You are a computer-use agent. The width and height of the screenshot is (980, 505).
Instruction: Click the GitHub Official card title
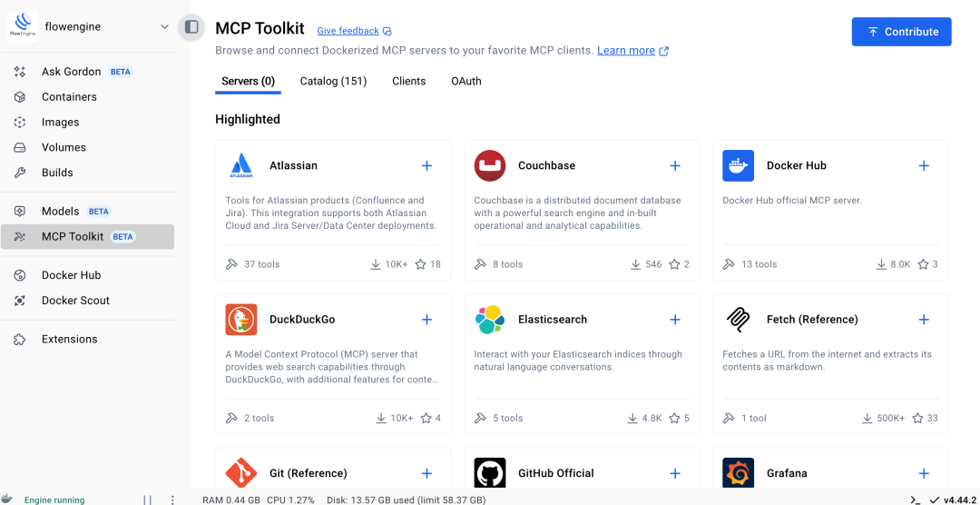coord(555,473)
